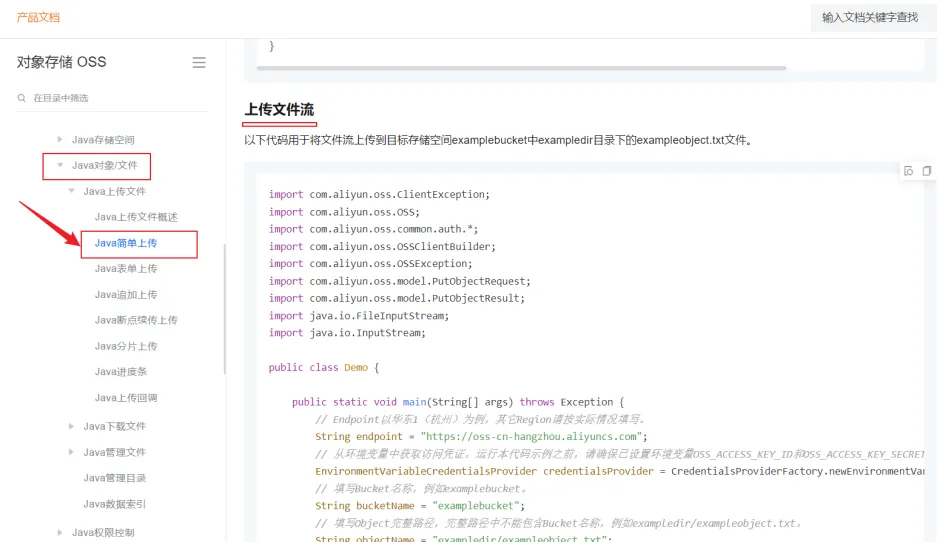The height and width of the screenshot is (542, 937).
Task: Select Java分片上传 from the directory
Action: [126, 347]
